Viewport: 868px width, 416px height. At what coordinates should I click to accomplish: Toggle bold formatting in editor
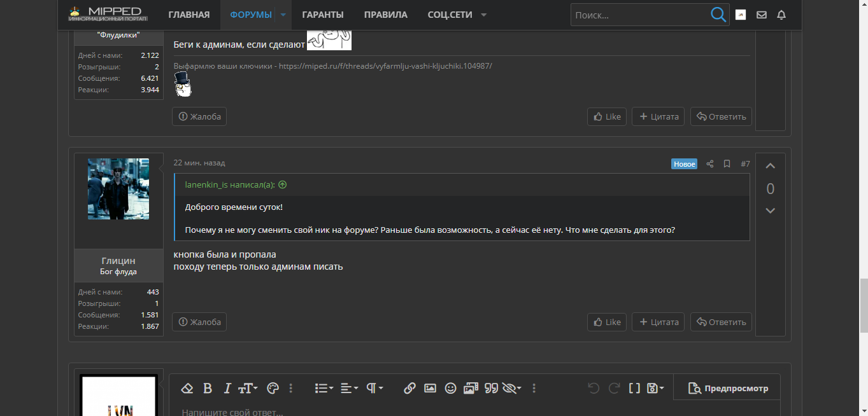click(x=207, y=388)
